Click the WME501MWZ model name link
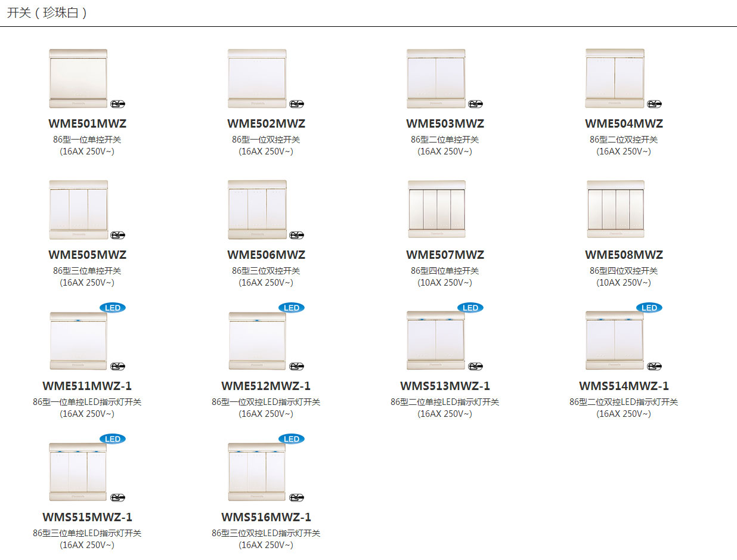The width and height of the screenshot is (737, 560). point(87,123)
